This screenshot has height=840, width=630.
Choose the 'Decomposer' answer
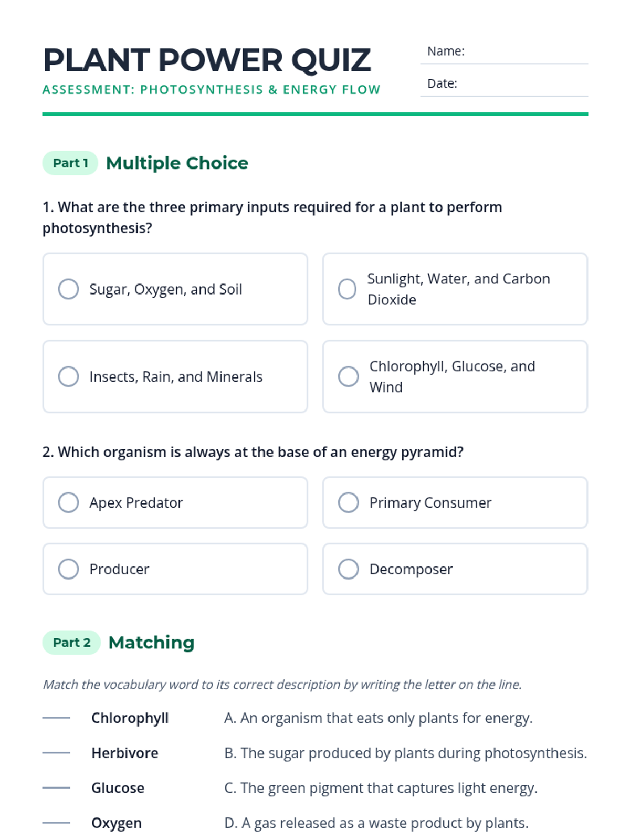(x=349, y=569)
